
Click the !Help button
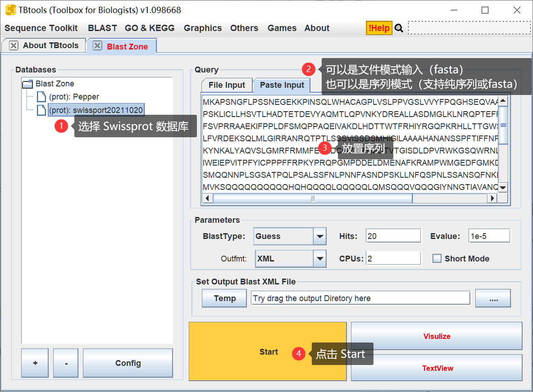tap(379, 28)
